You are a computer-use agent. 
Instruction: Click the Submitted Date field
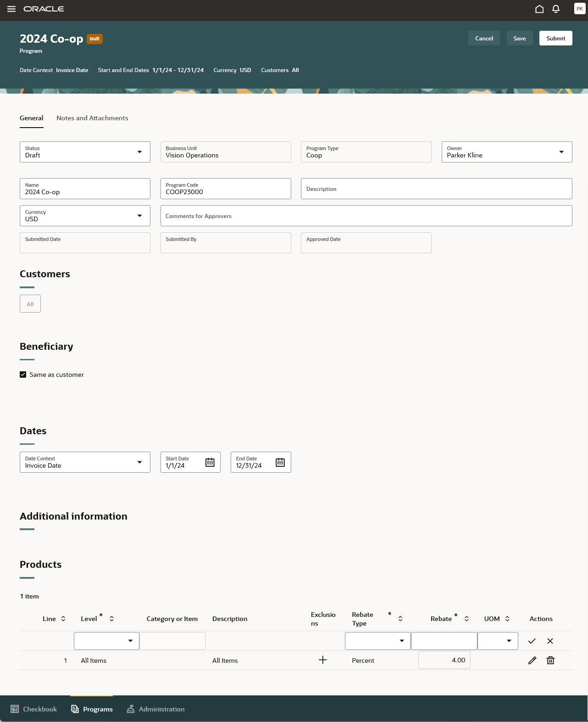[85, 243]
